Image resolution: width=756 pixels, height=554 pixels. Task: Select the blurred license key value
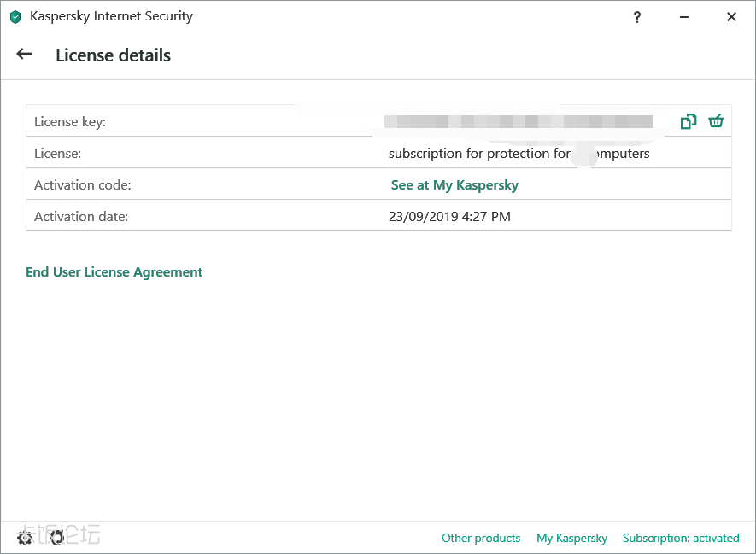coord(518,122)
